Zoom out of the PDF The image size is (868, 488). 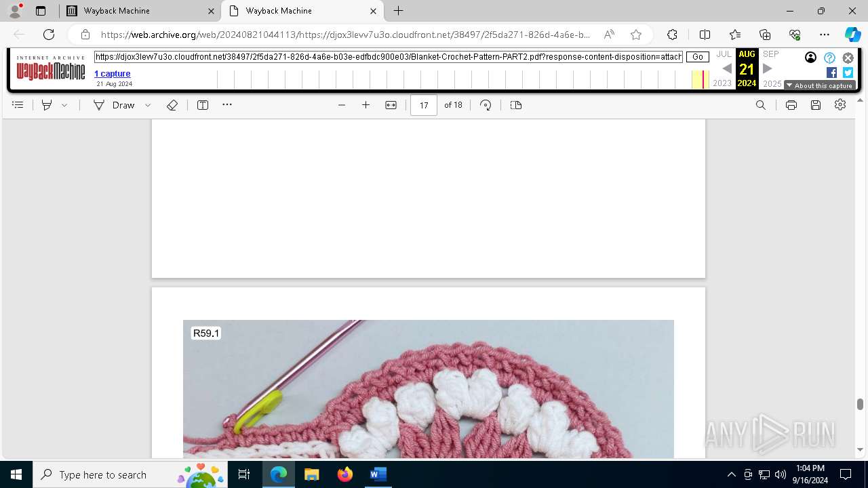(x=342, y=105)
